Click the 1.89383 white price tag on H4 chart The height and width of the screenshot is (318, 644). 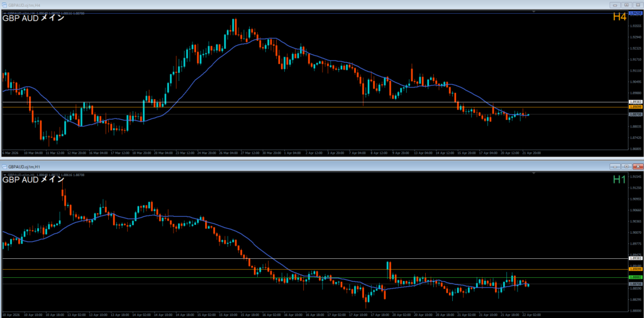pos(635,102)
